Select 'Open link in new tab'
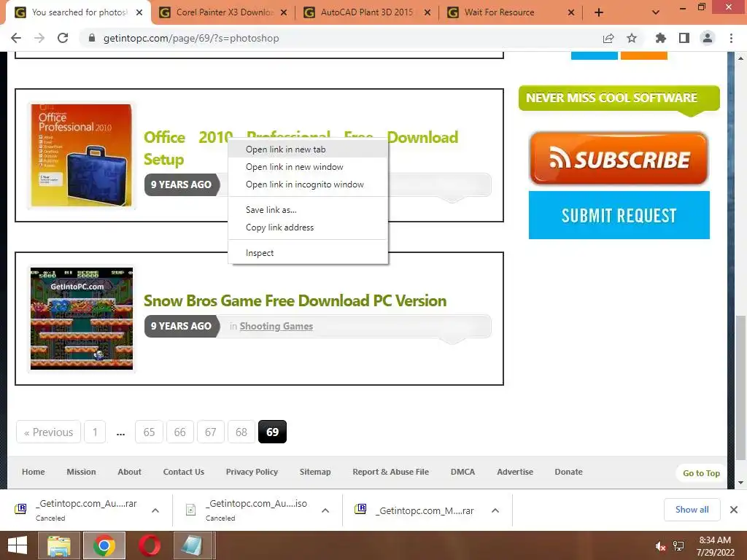747x560 pixels. [x=308, y=149]
